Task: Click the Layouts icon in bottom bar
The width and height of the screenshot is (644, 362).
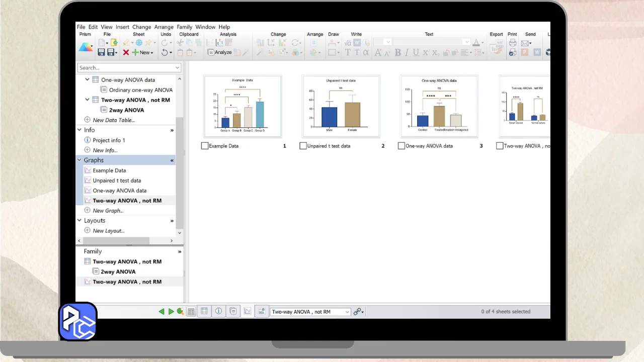Action: click(x=262, y=311)
